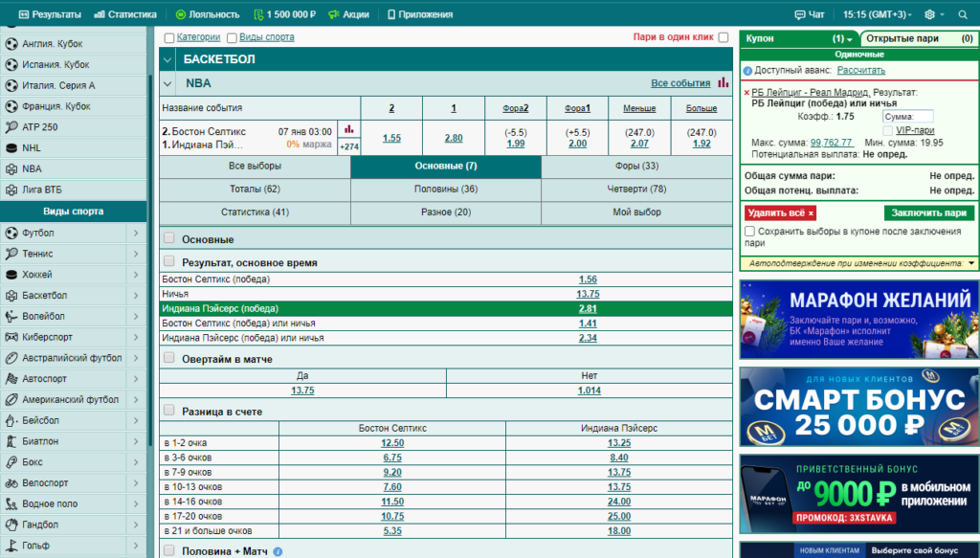Click Гандбол icon in sports list

11,525
